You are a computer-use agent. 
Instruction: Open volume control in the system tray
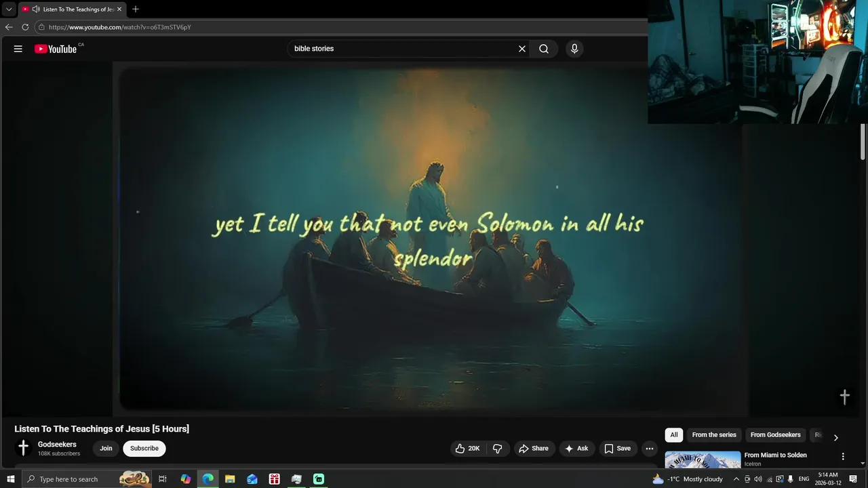coord(758,479)
